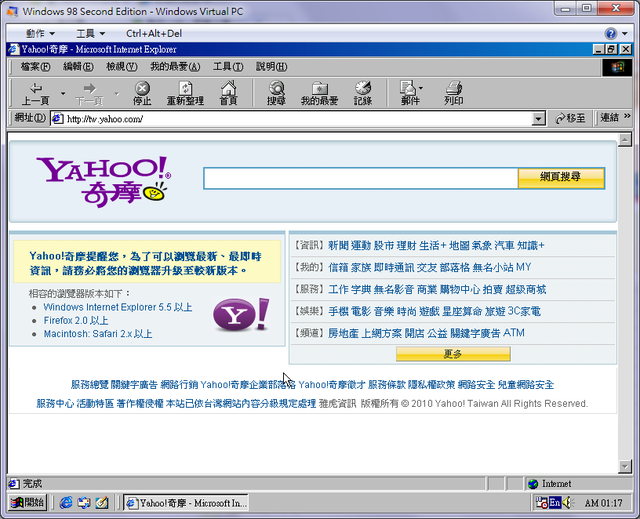Open the 電影 movies link
The image size is (640, 519).
pos(361,312)
